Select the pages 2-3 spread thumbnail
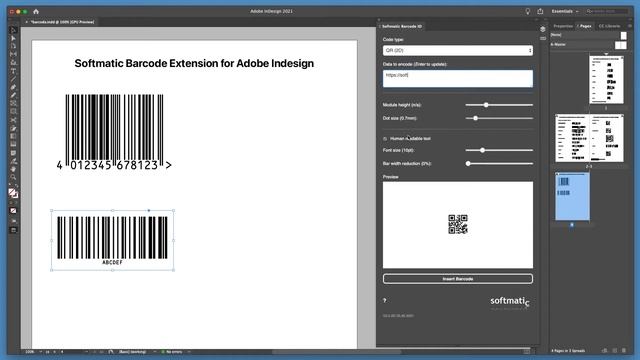Image resolution: width=640 pixels, height=360 pixels. (589, 138)
